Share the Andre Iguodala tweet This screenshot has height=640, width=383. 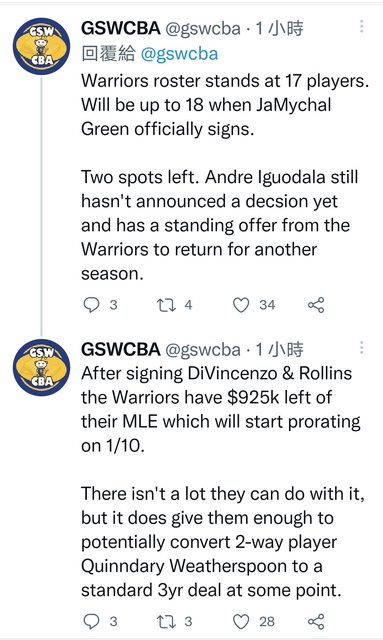[316, 305]
